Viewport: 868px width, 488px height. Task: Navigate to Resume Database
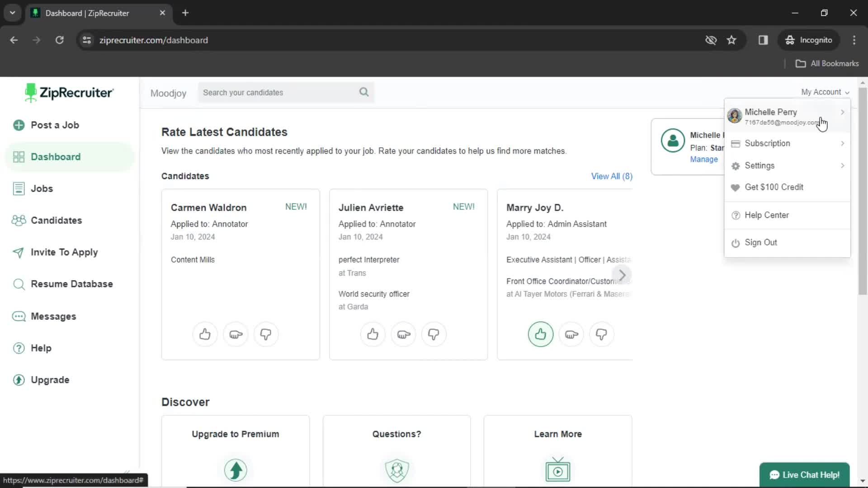(71, 284)
